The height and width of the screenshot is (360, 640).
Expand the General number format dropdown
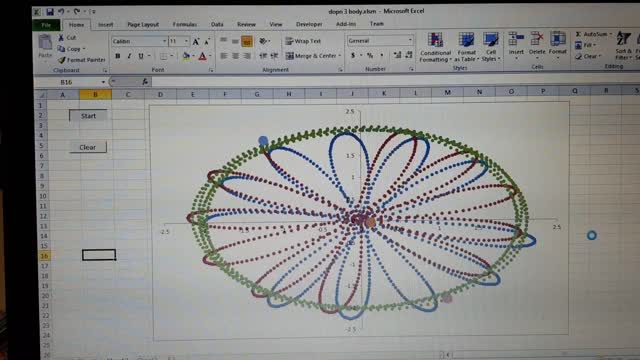point(410,40)
